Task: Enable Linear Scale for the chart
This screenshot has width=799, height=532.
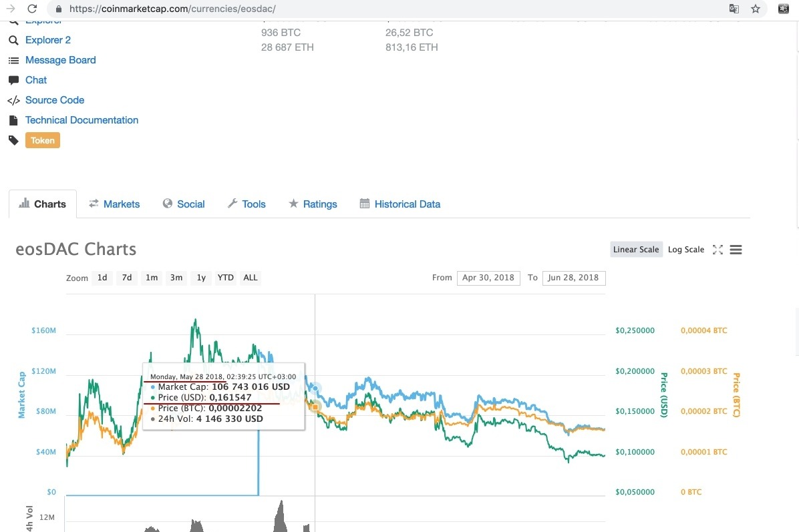Action: [636, 250]
